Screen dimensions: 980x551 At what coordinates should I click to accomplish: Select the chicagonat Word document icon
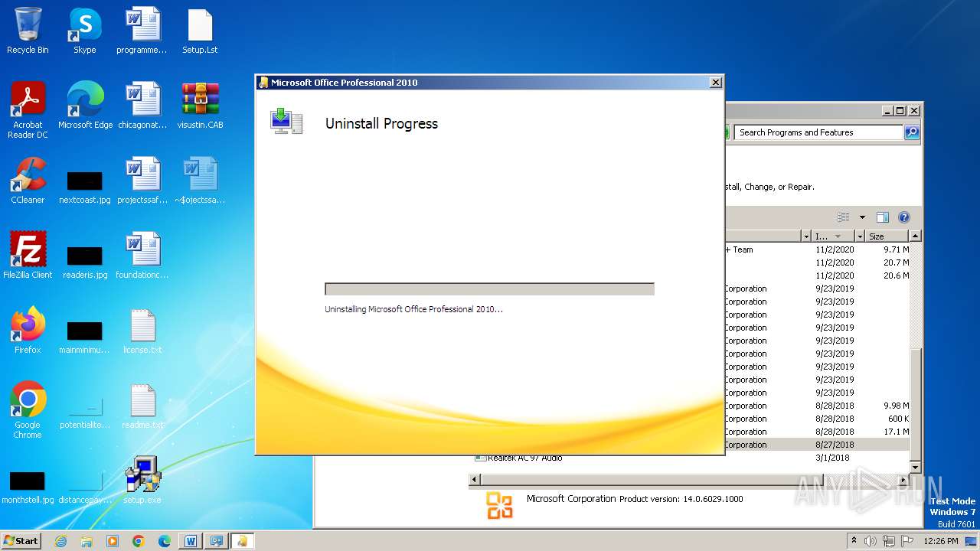[x=142, y=106]
